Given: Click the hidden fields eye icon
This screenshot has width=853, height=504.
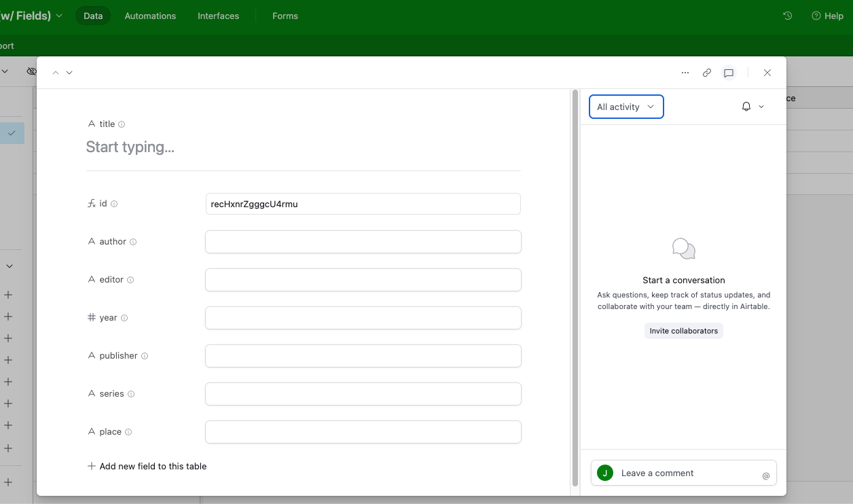Looking at the screenshot, I should (x=31, y=71).
